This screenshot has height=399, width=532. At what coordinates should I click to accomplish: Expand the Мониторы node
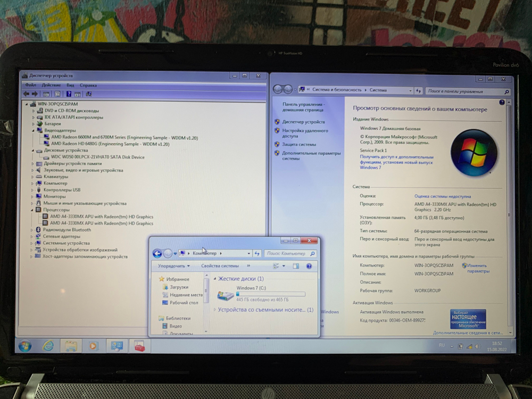(32, 196)
